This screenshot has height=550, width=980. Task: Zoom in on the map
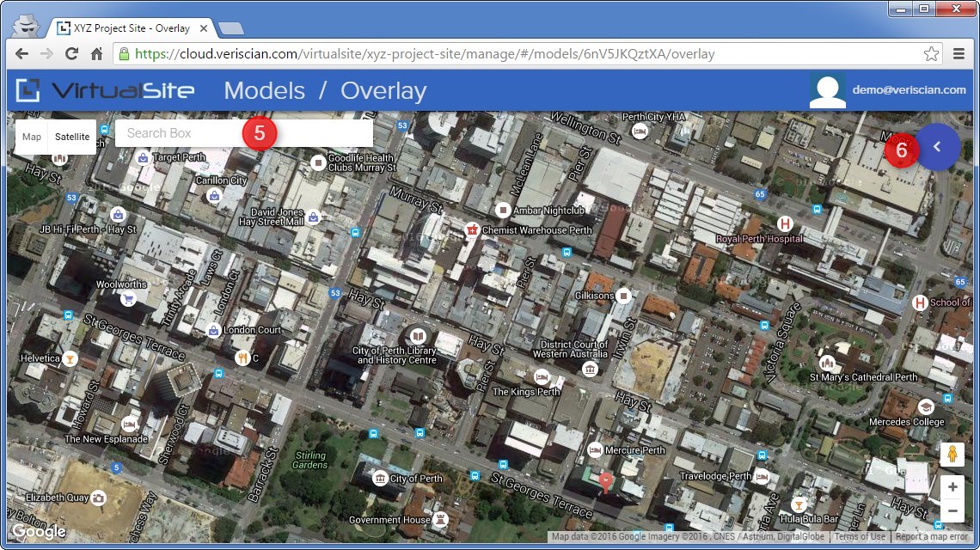pyautogui.click(x=952, y=487)
